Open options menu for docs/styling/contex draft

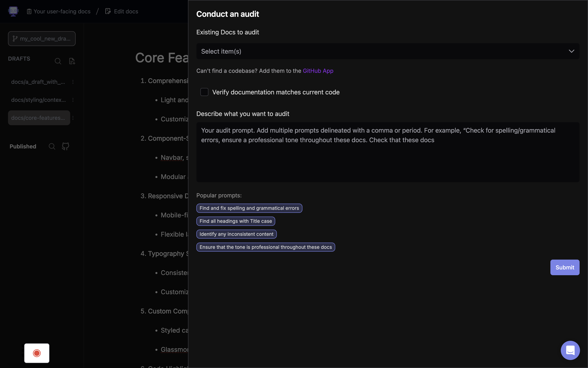pos(73,100)
